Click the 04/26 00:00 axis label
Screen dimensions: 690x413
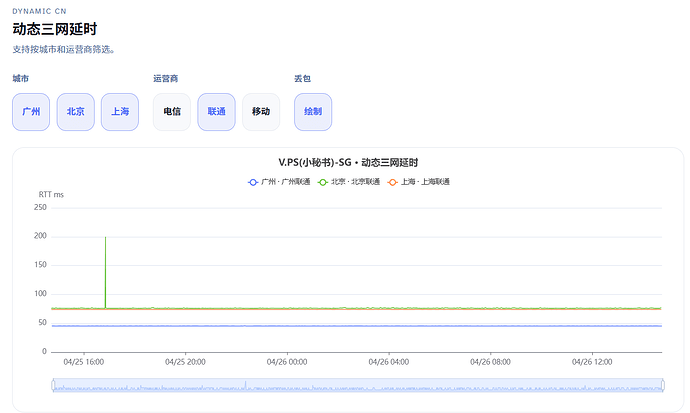pyautogui.click(x=287, y=362)
